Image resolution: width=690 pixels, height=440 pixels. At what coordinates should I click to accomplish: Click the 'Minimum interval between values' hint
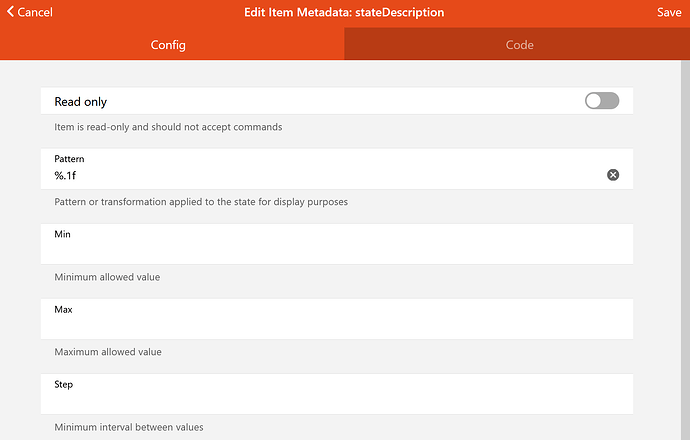coord(129,427)
